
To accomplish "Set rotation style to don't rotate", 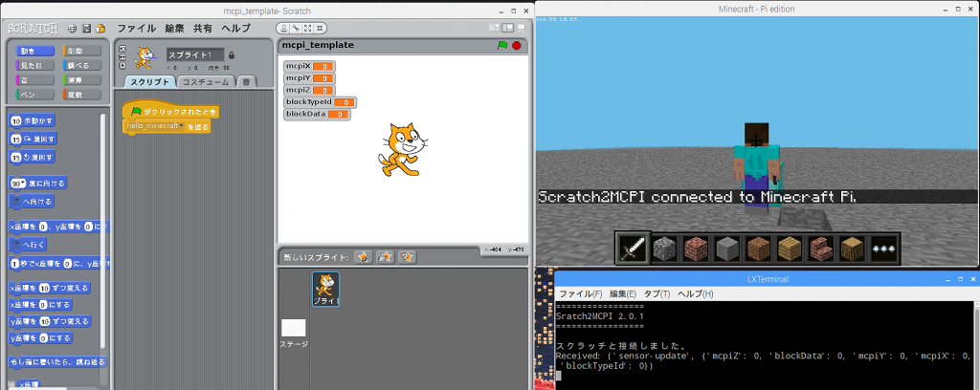I will tap(122, 64).
